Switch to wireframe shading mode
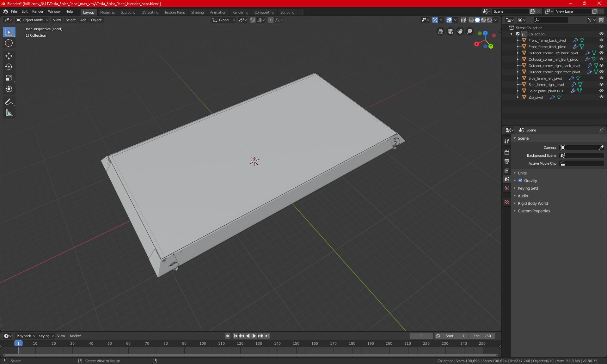The image size is (607, 364). (x=471, y=20)
